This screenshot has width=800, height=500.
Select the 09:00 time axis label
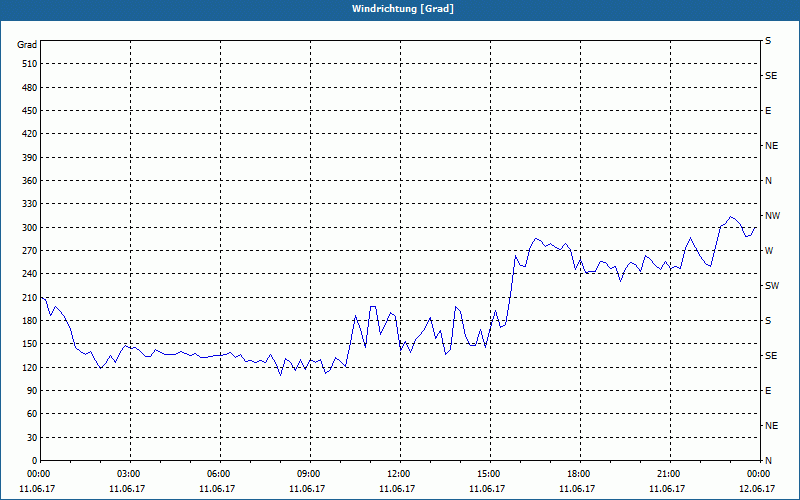coord(310,474)
